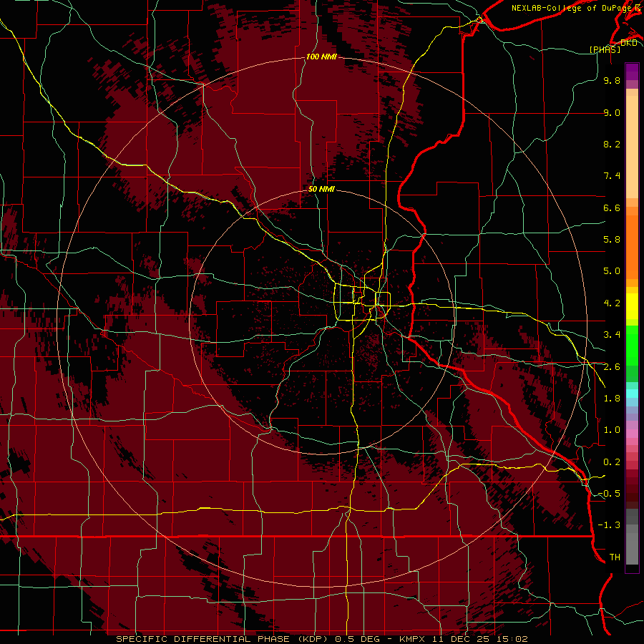Click the yellow segment of the color bar

coord(632,306)
